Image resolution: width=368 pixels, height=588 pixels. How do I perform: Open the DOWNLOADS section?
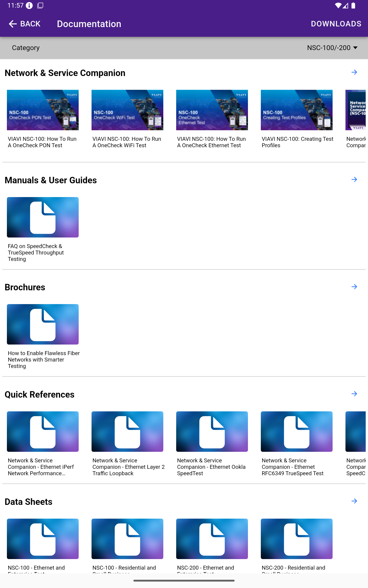point(336,24)
